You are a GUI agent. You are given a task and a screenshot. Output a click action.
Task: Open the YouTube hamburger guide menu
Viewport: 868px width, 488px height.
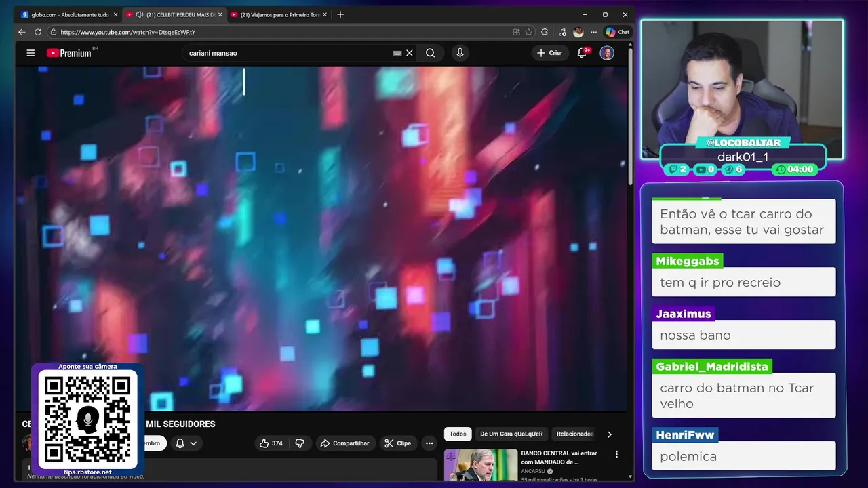(x=31, y=53)
